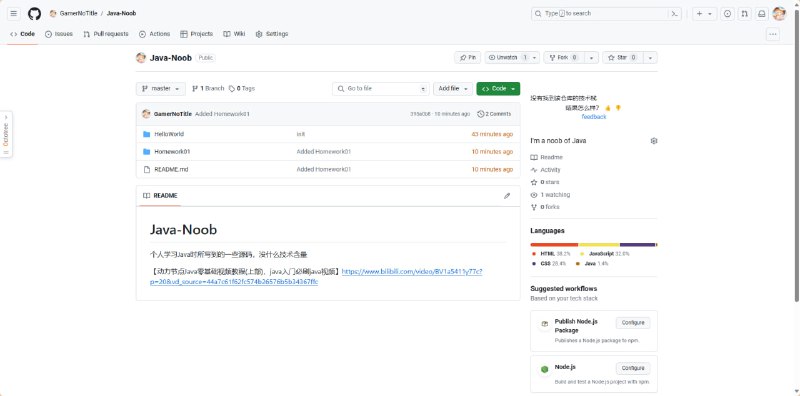Image resolution: width=800 pixels, height=396 pixels.
Task: Open the HelloWorld folder
Action: pyautogui.click(x=169, y=134)
